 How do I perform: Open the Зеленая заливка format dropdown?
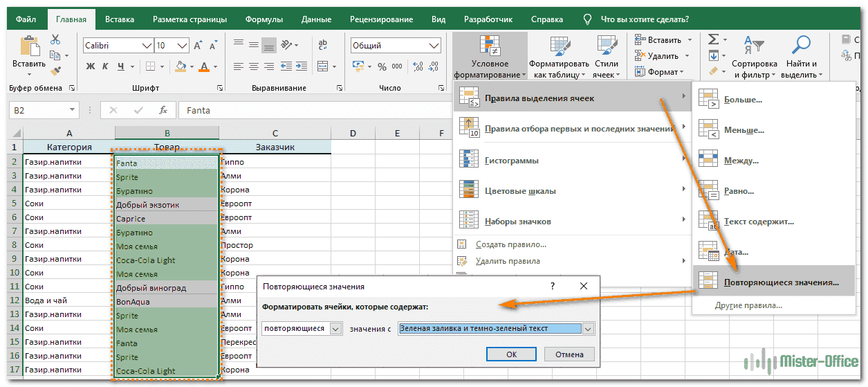click(x=588, y=329)
